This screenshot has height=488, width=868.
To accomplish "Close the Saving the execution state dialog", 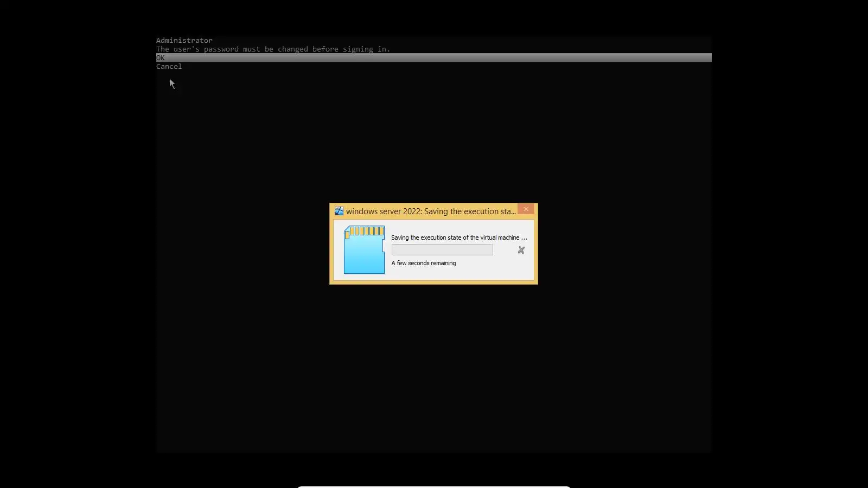I will pos(526,209).
